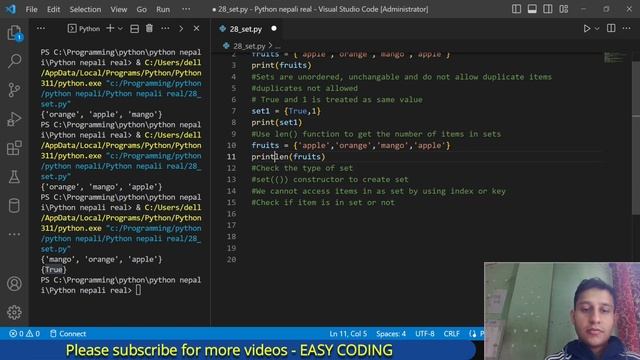Select the 28_set.py editor tab
The width and height of the screenshot is (640, 360).
point(245,29)
